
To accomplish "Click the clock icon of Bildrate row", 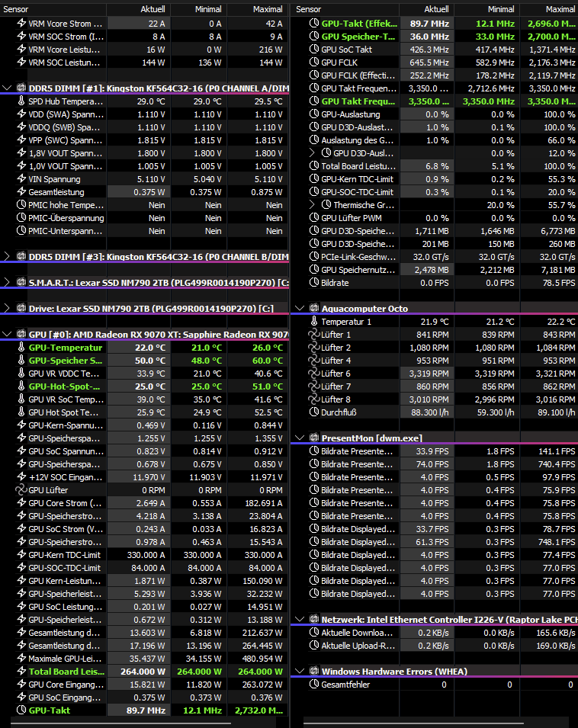I will (x=314, y=282).
